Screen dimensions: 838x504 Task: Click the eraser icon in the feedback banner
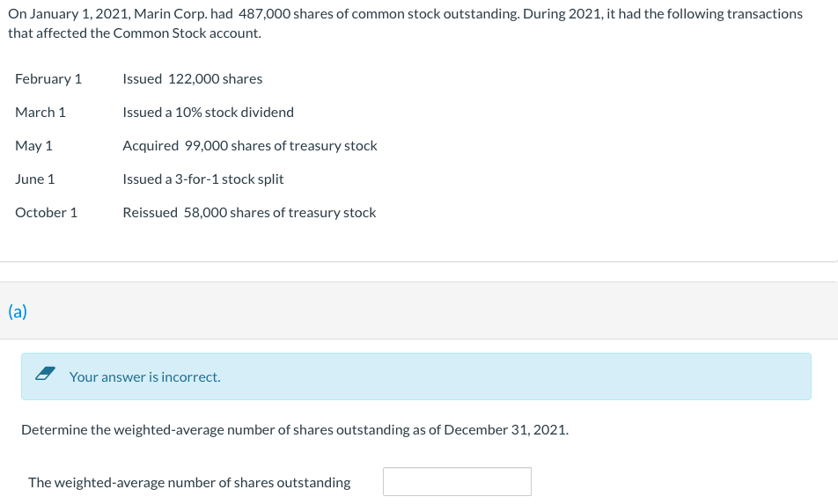(x=46, y=374)
